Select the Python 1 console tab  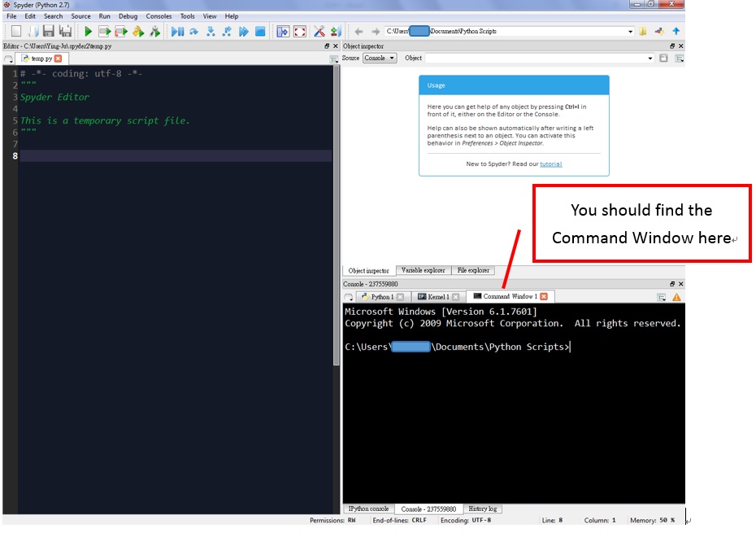(x=381, y=297)
